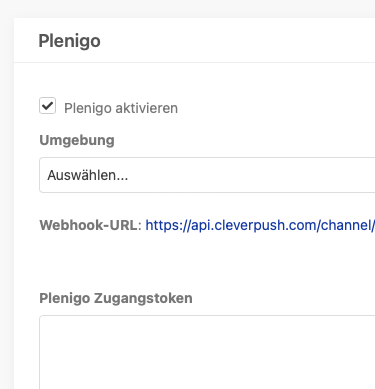Click the Plenigo Zugangstoken label
Screen dimensions: 375x389
point(116,298)
